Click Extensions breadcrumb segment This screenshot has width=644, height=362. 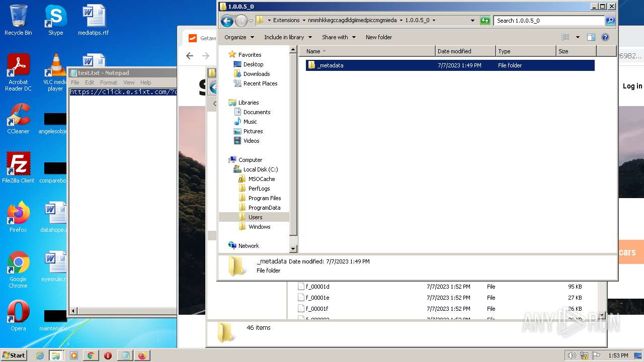click(x=286, y=21)
